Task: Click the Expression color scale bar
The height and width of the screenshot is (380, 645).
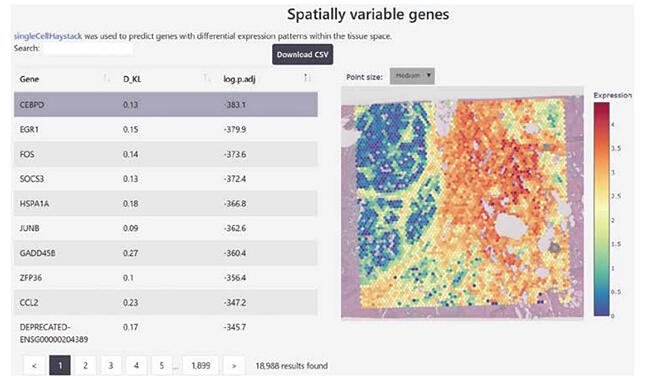Action: pos(601,209)
